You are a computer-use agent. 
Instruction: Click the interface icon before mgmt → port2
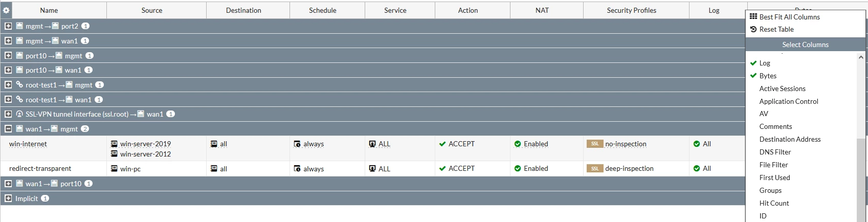click(19, 26)
